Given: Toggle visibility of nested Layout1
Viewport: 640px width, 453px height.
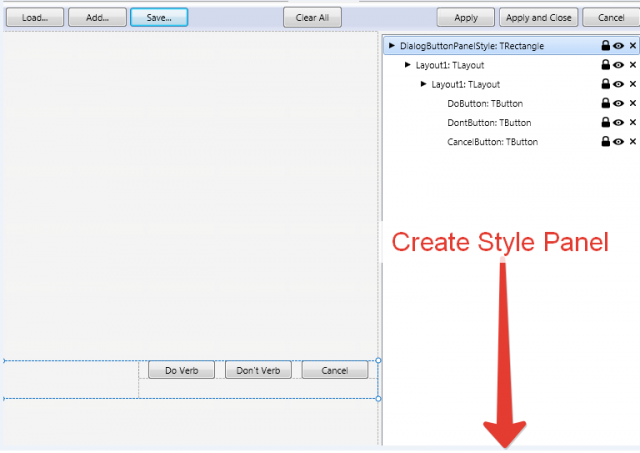Looking at the screenshot, I should tap(618, 84).
